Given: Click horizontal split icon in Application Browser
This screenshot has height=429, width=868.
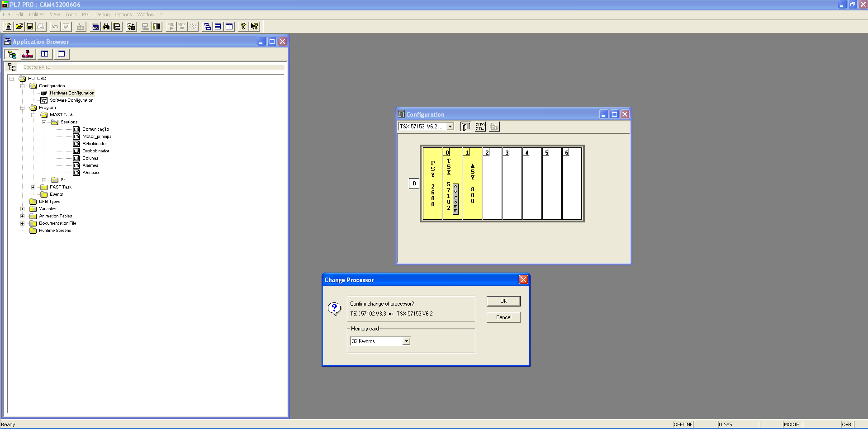Looking at the screenshot, I should coord(61,54).
